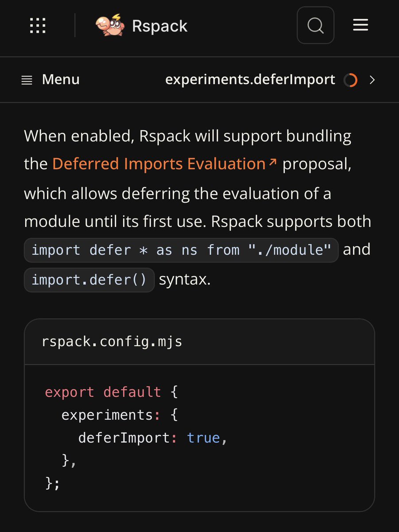Click the import.defer() inline code
This screenshot has height=532, width=399.
pyautogui.click(x=89, y=280)
